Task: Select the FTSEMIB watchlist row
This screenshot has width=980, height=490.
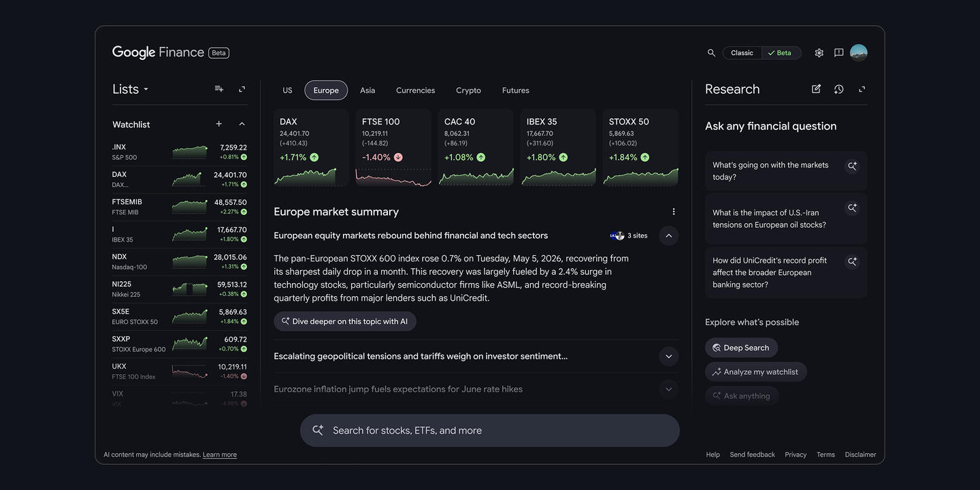Action: point(180,207)
